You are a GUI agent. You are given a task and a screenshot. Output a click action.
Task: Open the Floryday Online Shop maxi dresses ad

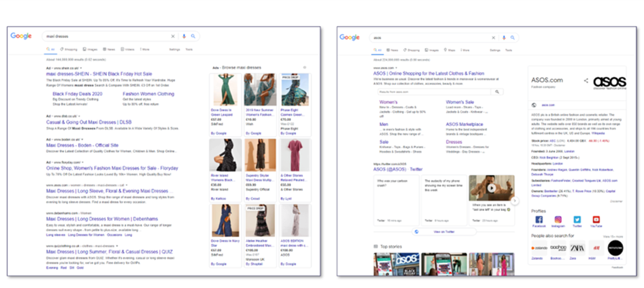point(112,168)
